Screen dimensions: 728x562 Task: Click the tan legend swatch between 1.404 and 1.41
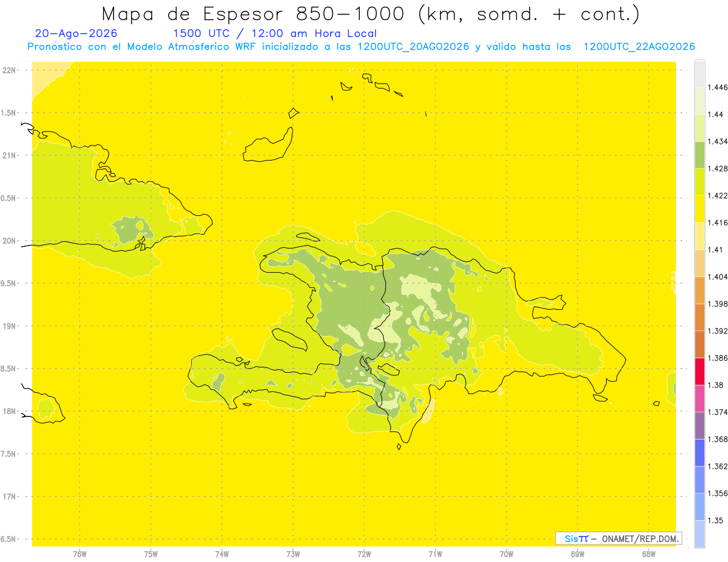click(x=699, y=263)
